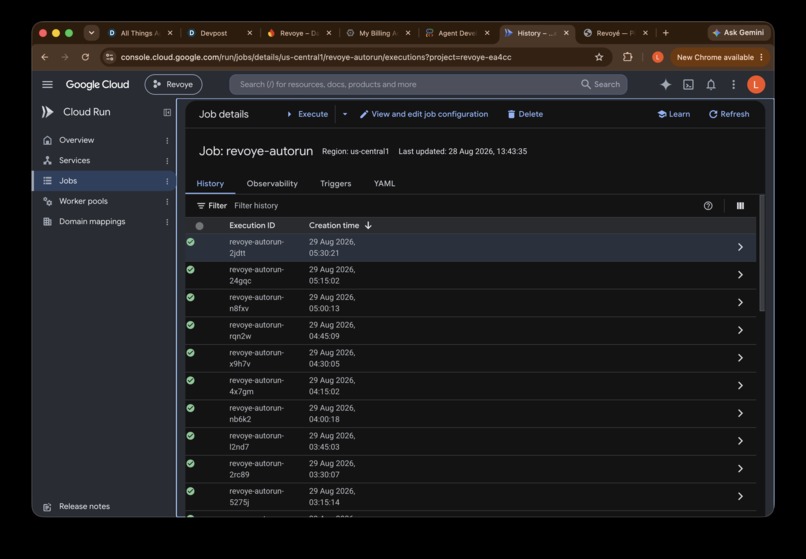Click New Chrome available update button
The height and width of the screenshot is (559, 806).
coord(720,57)
